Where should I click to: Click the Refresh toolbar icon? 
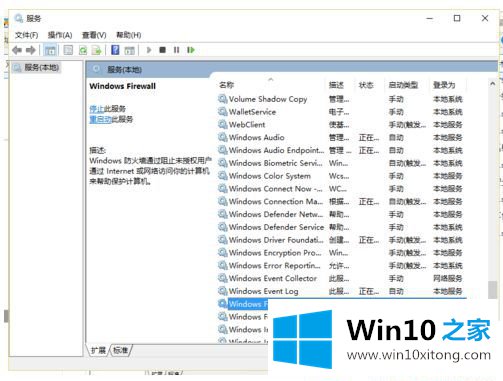point(83,50)
